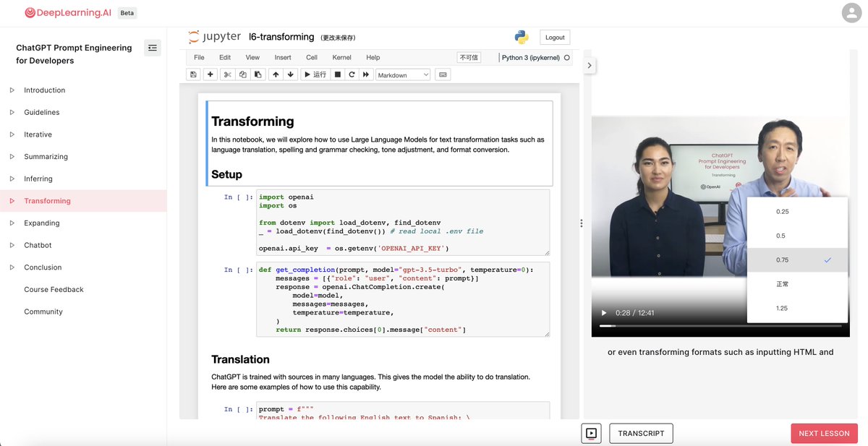Viewport: 868px width, 446px height.
Task: Expand the Chatbot lesson arrow
Action: (12, 245)
